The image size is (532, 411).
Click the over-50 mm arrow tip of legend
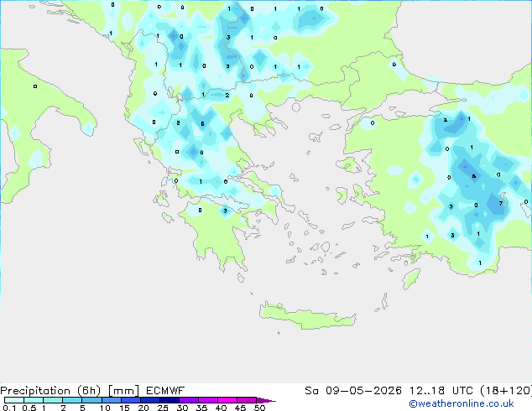click(266, 400)
